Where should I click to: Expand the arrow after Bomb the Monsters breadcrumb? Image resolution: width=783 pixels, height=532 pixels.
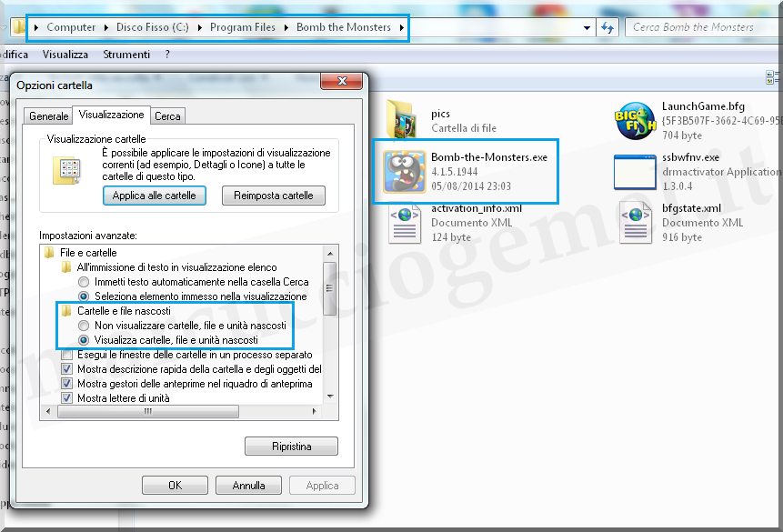point(401,27)
